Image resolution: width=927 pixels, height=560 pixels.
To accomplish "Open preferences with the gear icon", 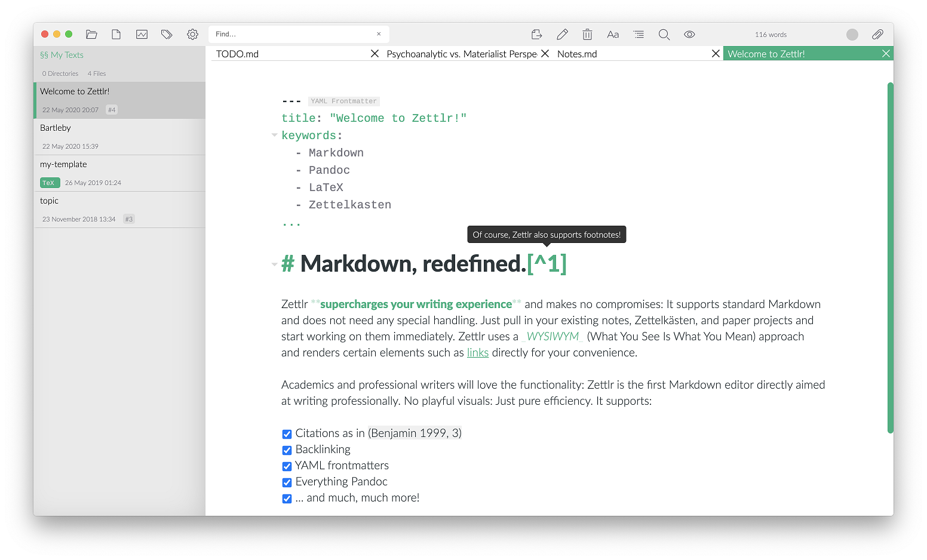I will coord(192,35).
